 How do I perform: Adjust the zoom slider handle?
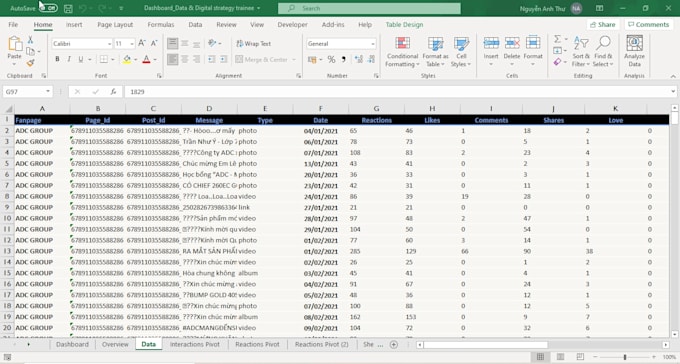tap(625, 357)
